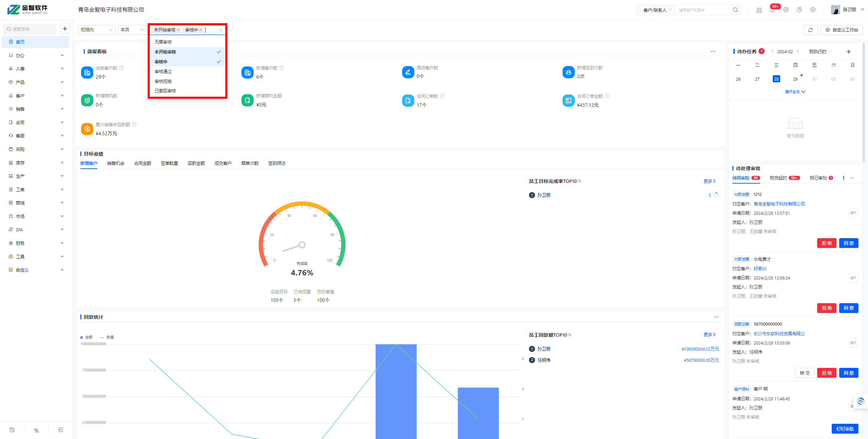Select calendar date 29
Screen dimensions: 868x439
[795, 79]
